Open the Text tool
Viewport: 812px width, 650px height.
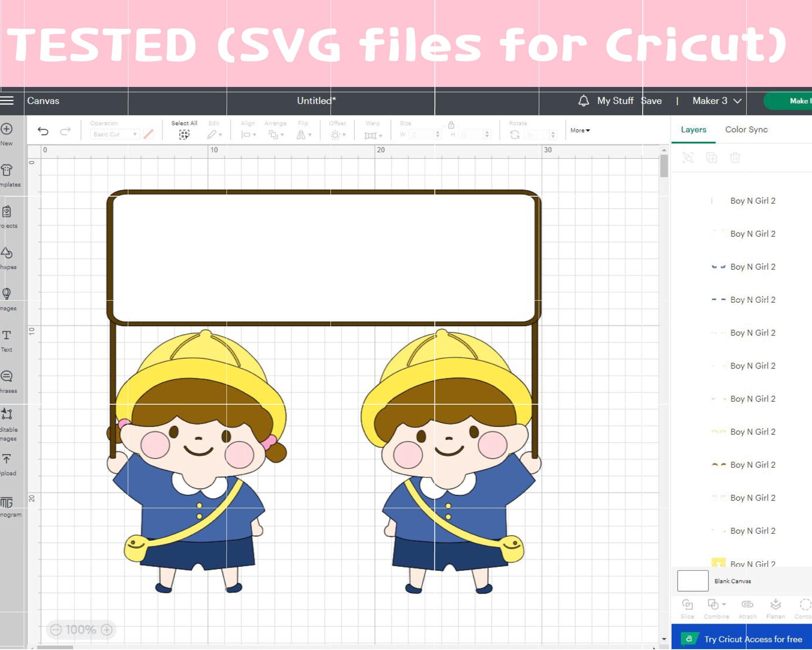6,335
